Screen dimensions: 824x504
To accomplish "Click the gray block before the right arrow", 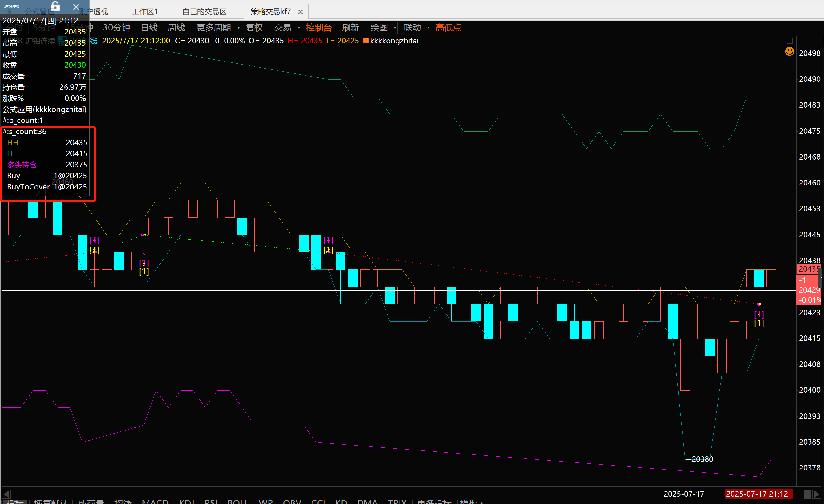I will [808, 494].
